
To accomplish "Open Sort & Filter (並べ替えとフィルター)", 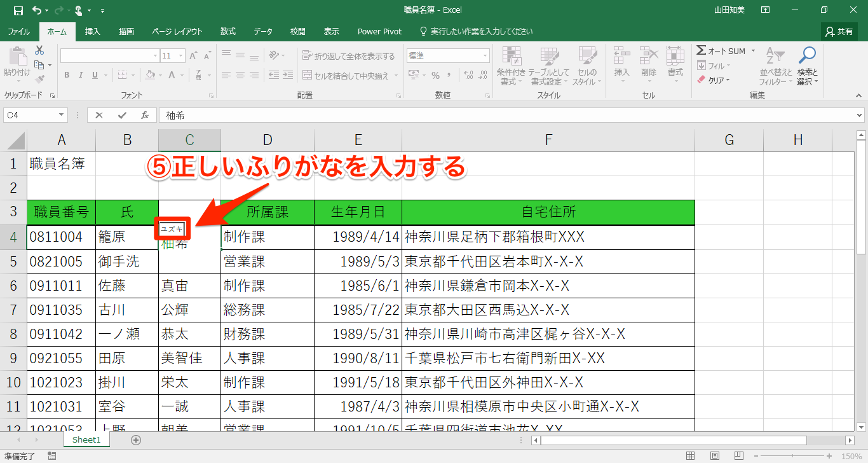I will pyautogui.click(x=776, y=66).
